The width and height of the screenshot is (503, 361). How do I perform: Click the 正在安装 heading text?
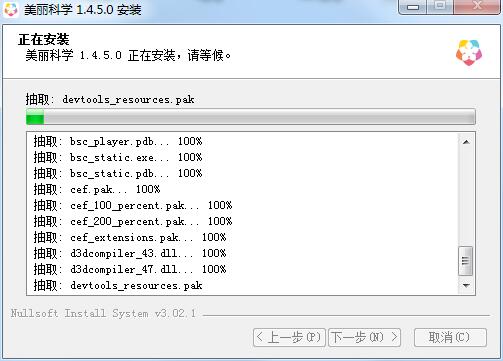click(x=44, y=40)
